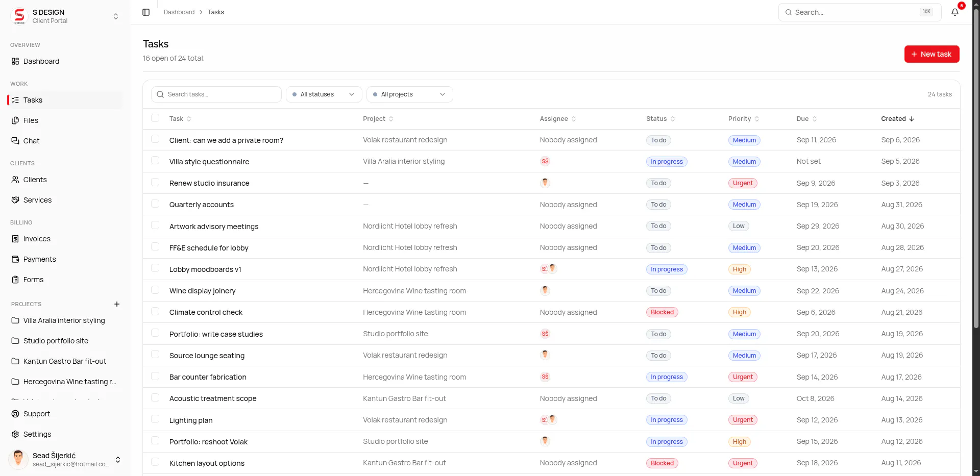Toggle the sidebar panel icon
The height and width of the screenshot is (476, 980).
pyautogui.click(x=146, y=12)
